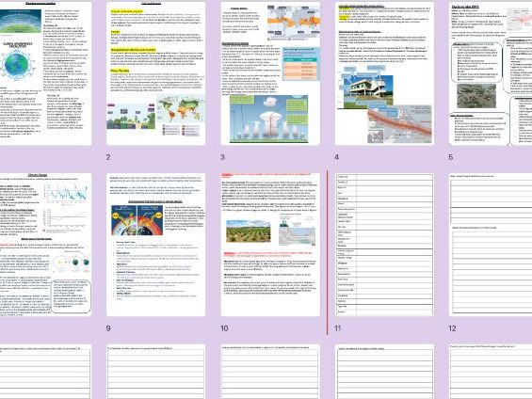Image resolution: width=532 pixels, height=399 pixels.
Task: Click the page number label "3"
Action: pos(222,157)
